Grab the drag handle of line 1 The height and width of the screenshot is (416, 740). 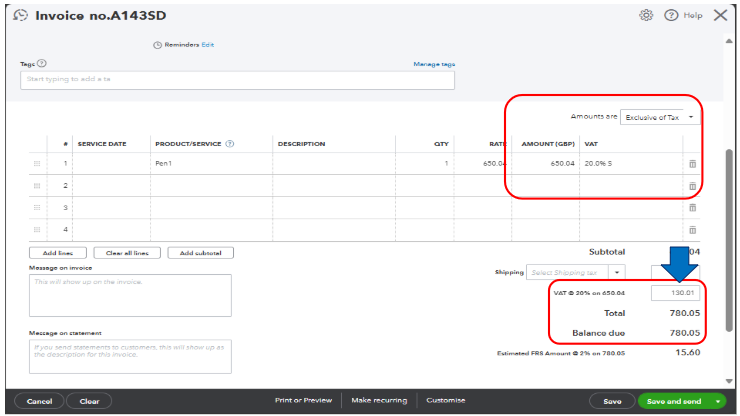click(37, 163)
